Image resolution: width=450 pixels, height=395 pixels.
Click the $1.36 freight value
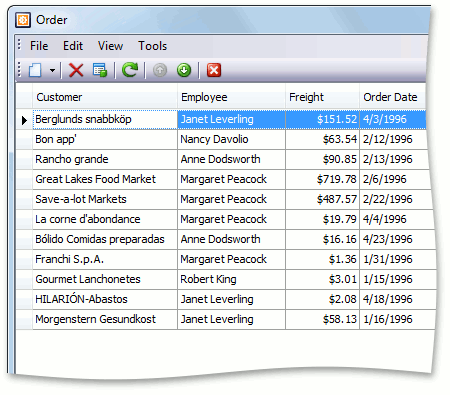[x=343, y=259]
